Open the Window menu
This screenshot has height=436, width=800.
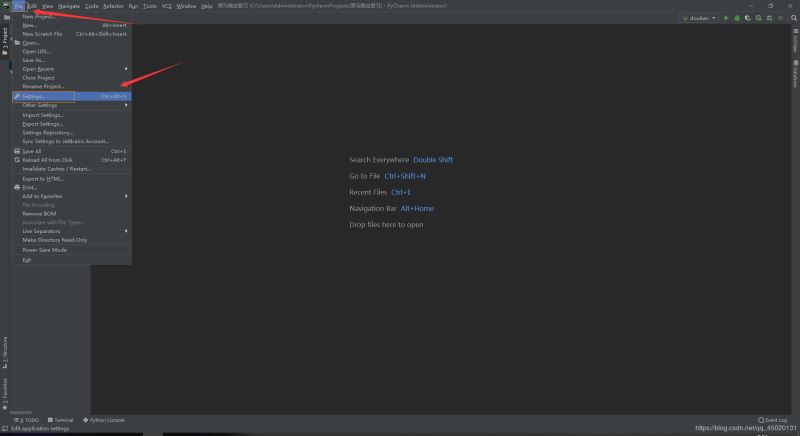tap(186, 6)
